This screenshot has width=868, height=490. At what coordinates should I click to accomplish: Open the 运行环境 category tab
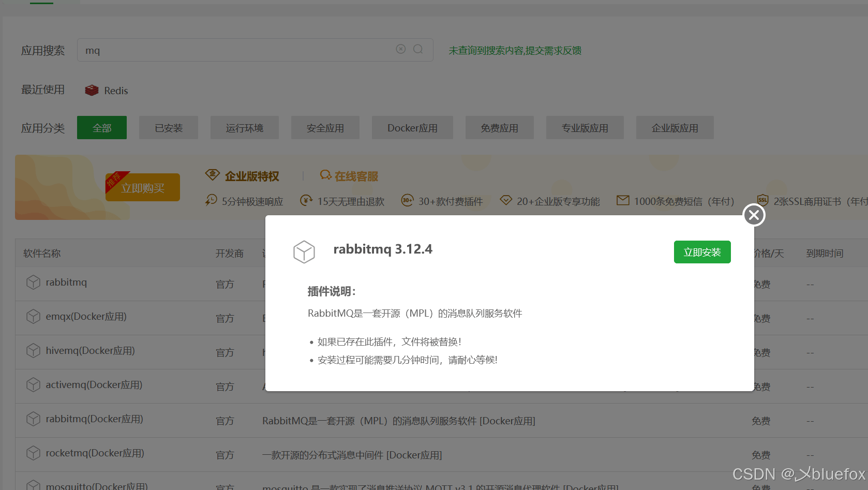coord(245,128)
